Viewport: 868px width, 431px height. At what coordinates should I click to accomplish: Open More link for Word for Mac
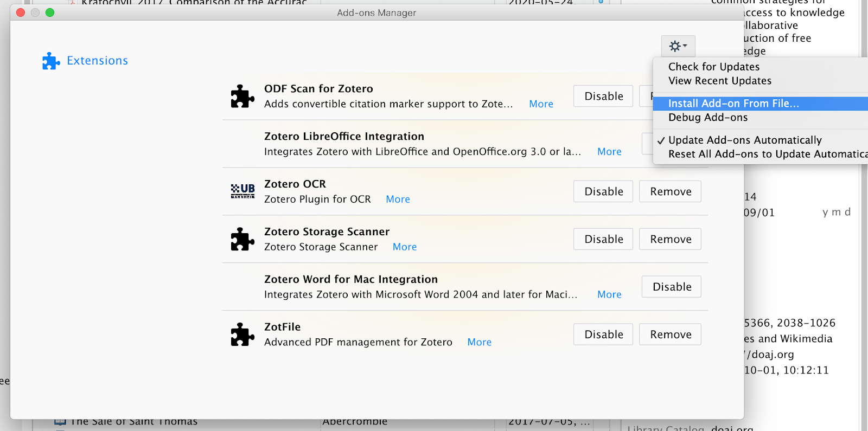click(609, 295)
